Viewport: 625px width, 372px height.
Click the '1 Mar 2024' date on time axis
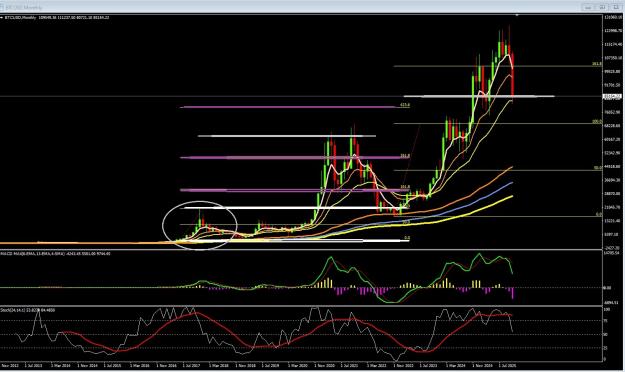(455, 365)
